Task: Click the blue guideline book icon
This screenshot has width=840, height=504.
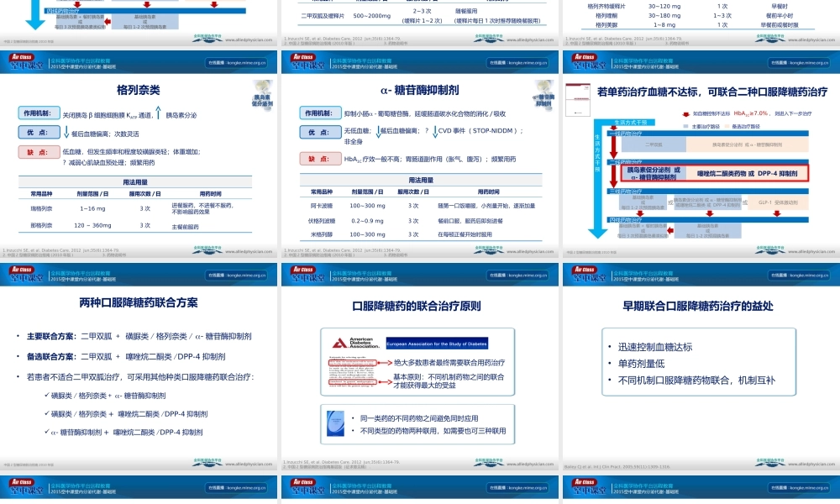Action: 335,423
